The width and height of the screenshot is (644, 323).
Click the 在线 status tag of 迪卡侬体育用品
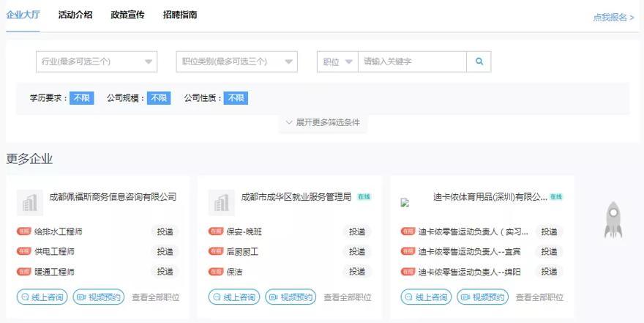coord(556,197)
